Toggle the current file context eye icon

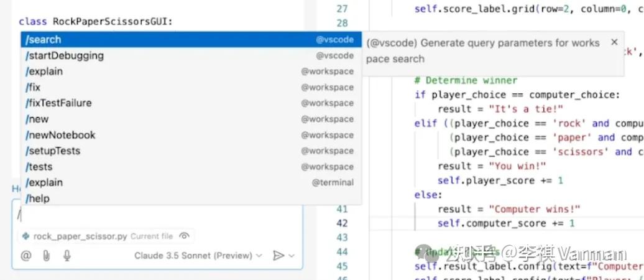point(185,236)
